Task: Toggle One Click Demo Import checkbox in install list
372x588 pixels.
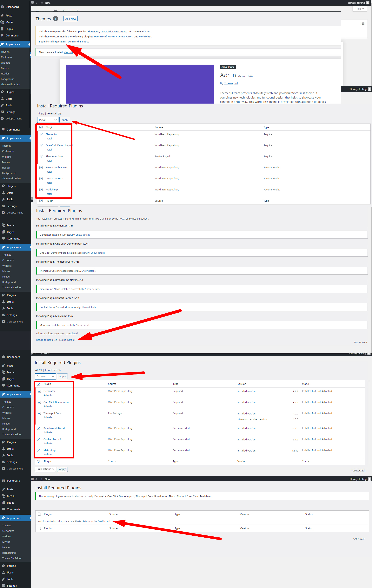Action: point(42,145)
